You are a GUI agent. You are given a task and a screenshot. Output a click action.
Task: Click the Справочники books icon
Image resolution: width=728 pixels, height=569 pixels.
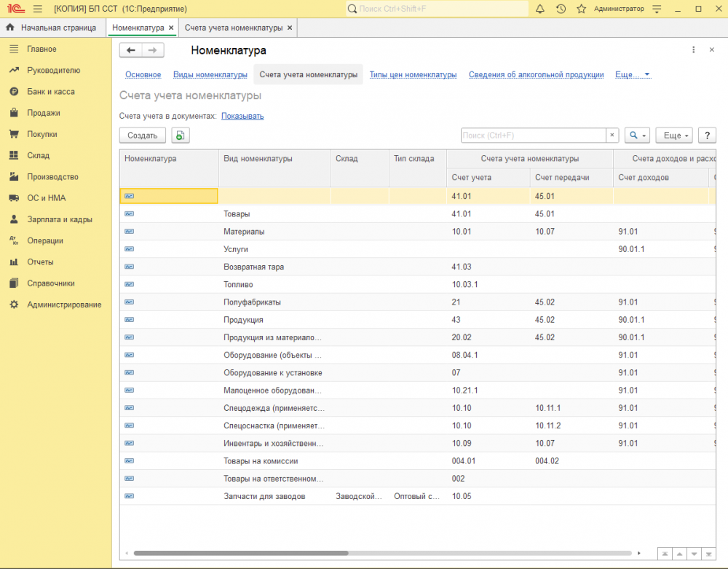click(14, 283)
